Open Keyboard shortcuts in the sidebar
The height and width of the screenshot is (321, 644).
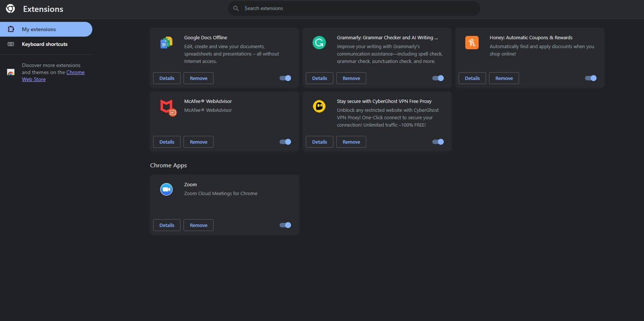pyautogui.click(x=44, y=44)
